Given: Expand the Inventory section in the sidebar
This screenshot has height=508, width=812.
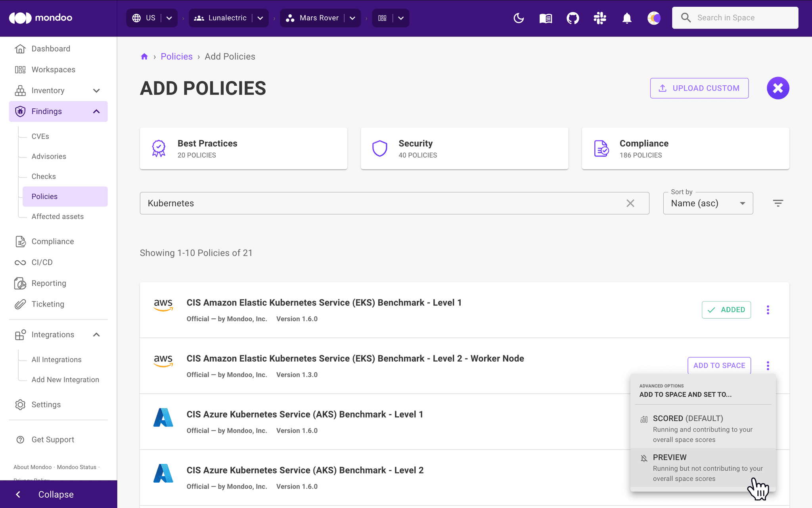Looking at the screenshot, I should click(96, 90).
